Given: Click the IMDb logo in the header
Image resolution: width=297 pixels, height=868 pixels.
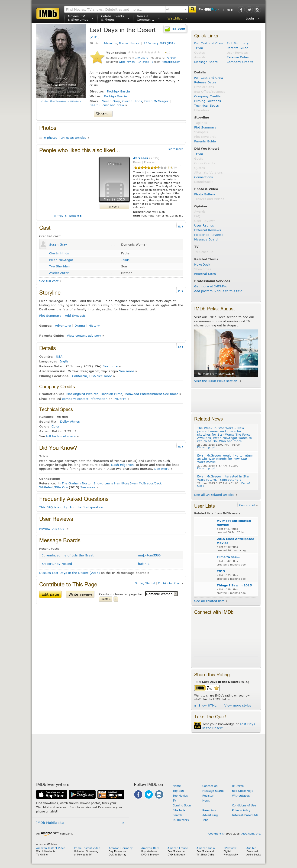Looking at the screenshot, I should (x=48, y=13).
